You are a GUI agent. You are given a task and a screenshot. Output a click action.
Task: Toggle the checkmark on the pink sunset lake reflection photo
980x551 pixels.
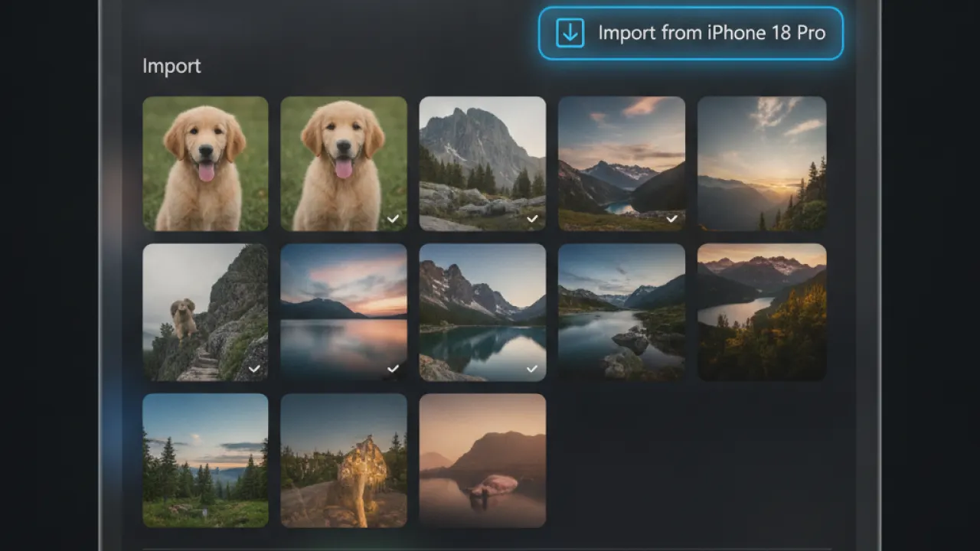pyautogui.click(x=394, y=369)
